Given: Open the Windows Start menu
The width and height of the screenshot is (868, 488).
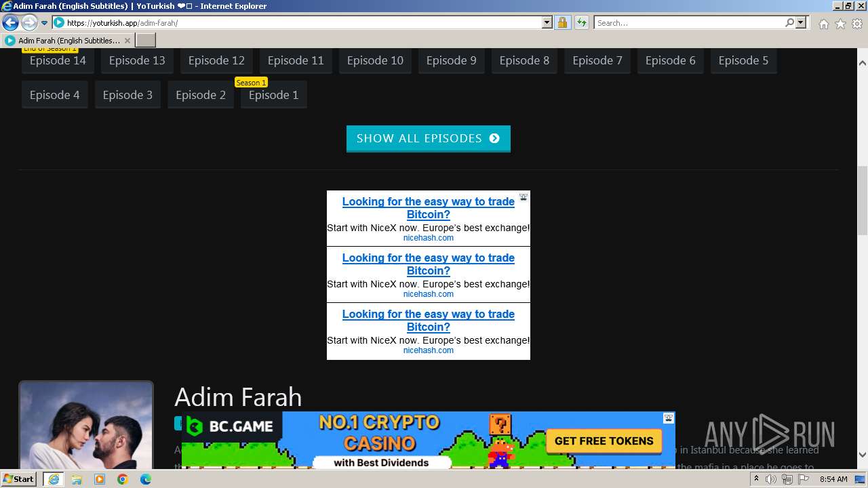Looking at the screenshot, I should tap(19, 479).
